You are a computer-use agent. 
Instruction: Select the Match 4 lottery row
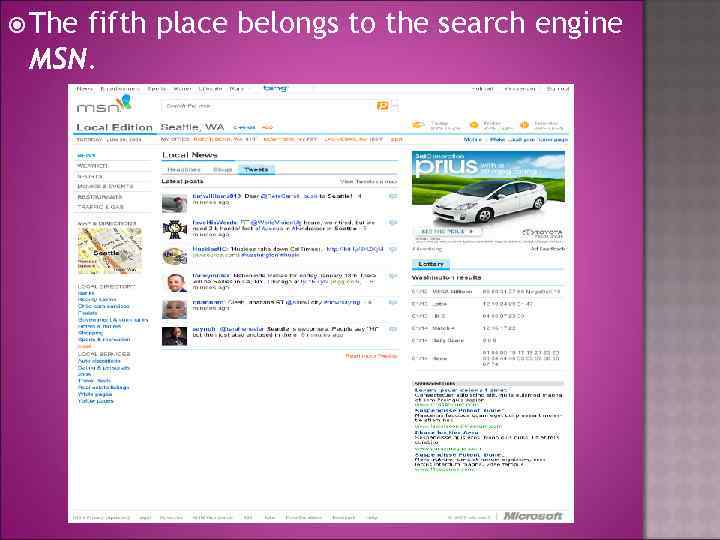click(x=488, y=328)
